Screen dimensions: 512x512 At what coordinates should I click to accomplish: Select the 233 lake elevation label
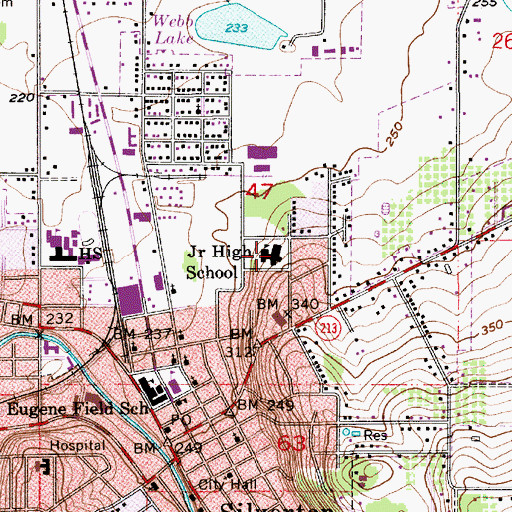[x=236, y=28]
